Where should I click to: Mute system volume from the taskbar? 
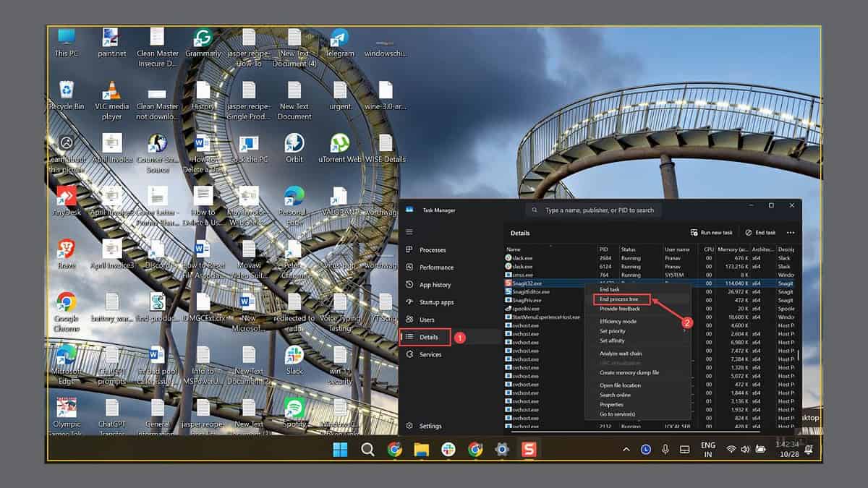click(x=745, y=449)
